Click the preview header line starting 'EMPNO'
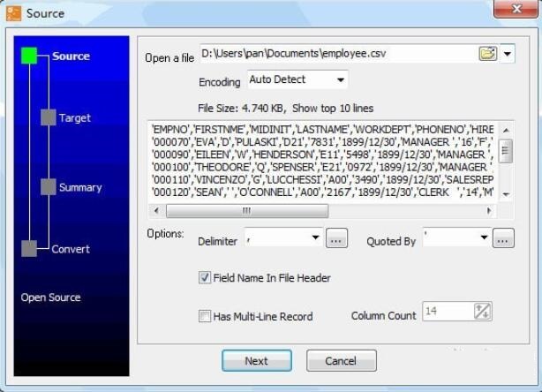542x392 pixels. pos(323,129)
